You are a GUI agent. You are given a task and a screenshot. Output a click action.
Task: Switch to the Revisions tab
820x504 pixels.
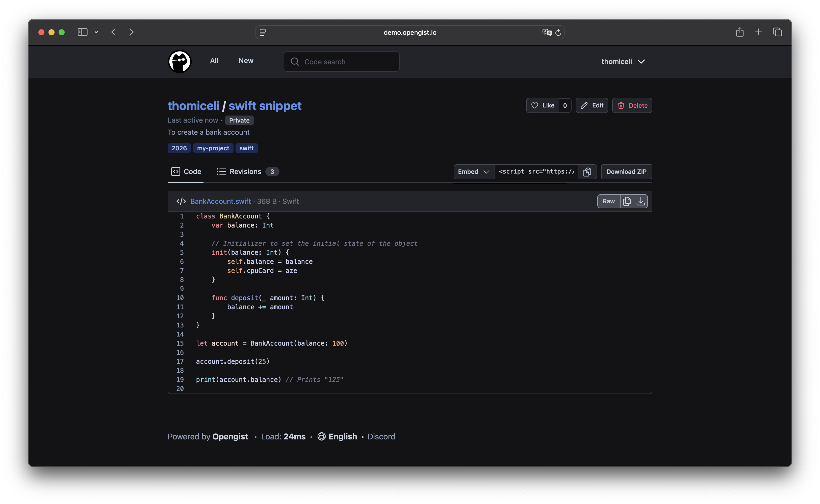point(247,172)
